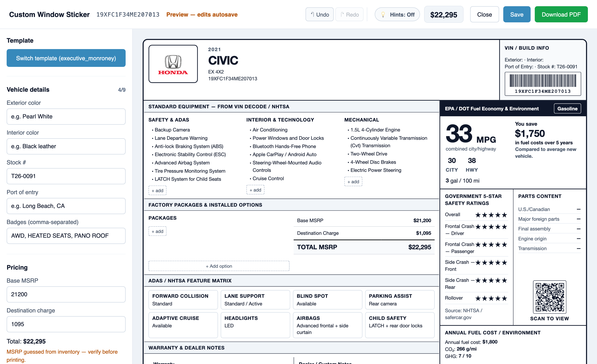Click the You save $1,750 amount
This screenshot has width=597, height=364.
pyautogui.click(x=530, y=133)
